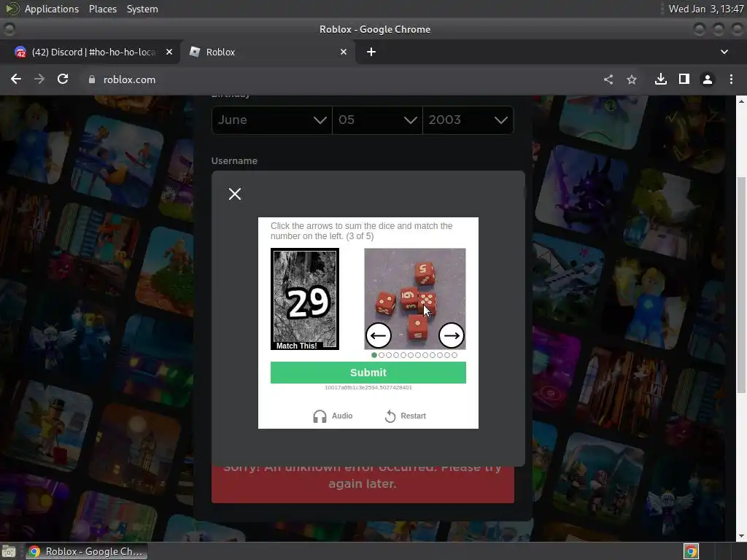Open the 05 birthday day dropdown
The height and width of the screenshot is (560, 747).
377,120
